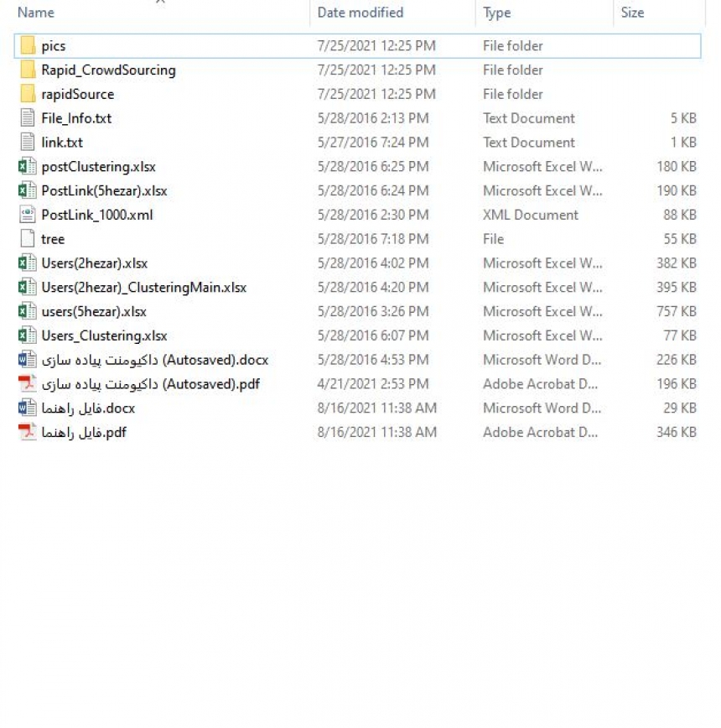Select the Users(2hezar).xlsx file name
Viewport: 721px width, 728px height.
pos(95,263)
